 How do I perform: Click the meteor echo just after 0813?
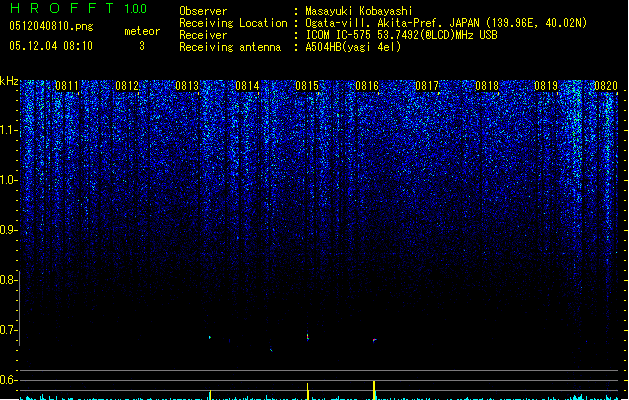pos(210,337)
